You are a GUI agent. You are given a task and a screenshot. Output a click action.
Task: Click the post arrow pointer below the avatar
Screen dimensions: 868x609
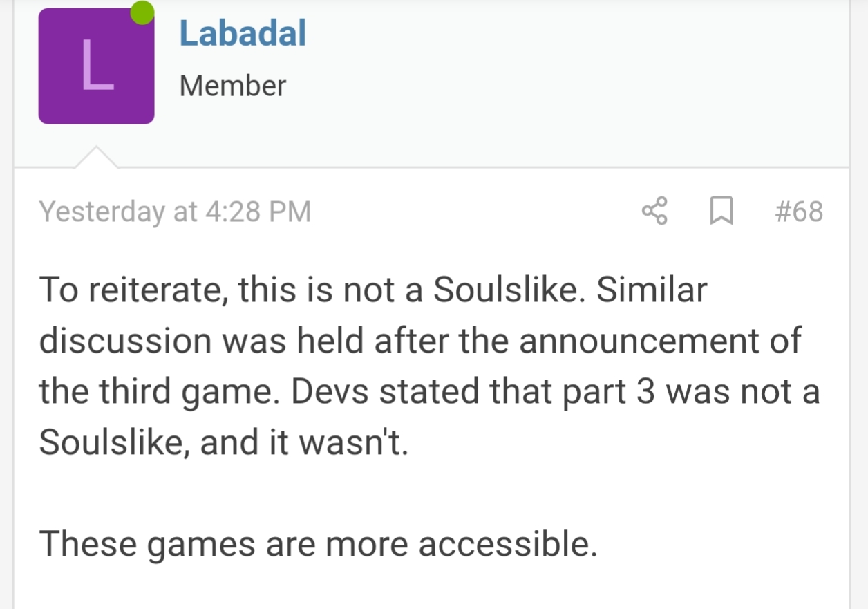click(x=95, y=158)
